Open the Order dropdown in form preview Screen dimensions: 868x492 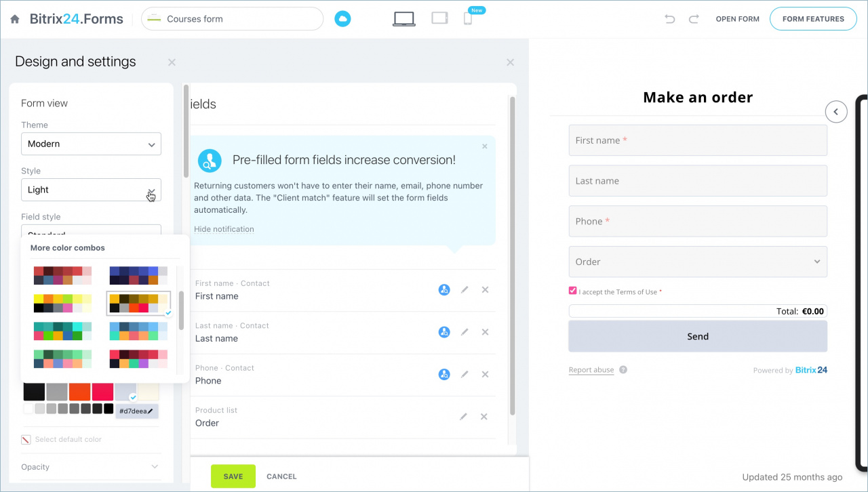click(x=698, y=262)
